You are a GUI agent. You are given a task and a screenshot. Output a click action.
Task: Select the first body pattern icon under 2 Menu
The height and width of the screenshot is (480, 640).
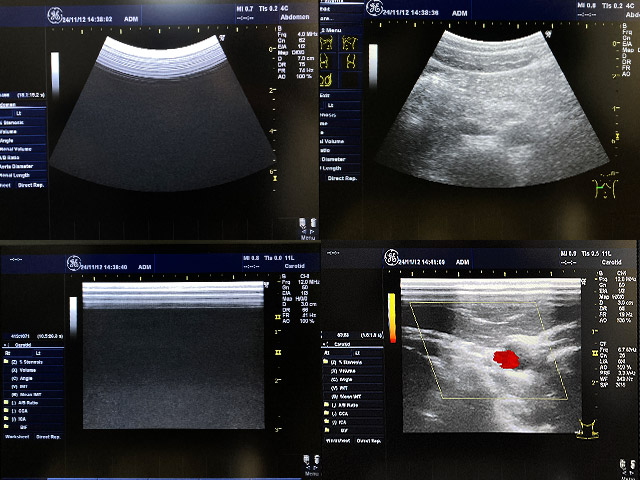pyautogui.click(x=327, y=43)
